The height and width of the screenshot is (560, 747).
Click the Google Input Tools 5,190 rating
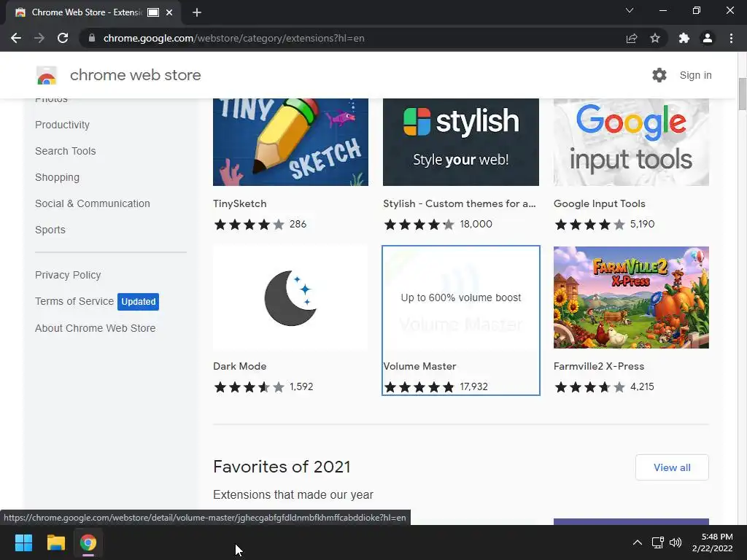click(x=642, y=225)
